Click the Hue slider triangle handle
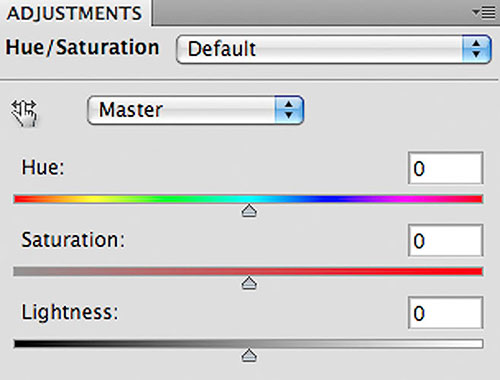500x380 pixels. (x=249, y=211)
